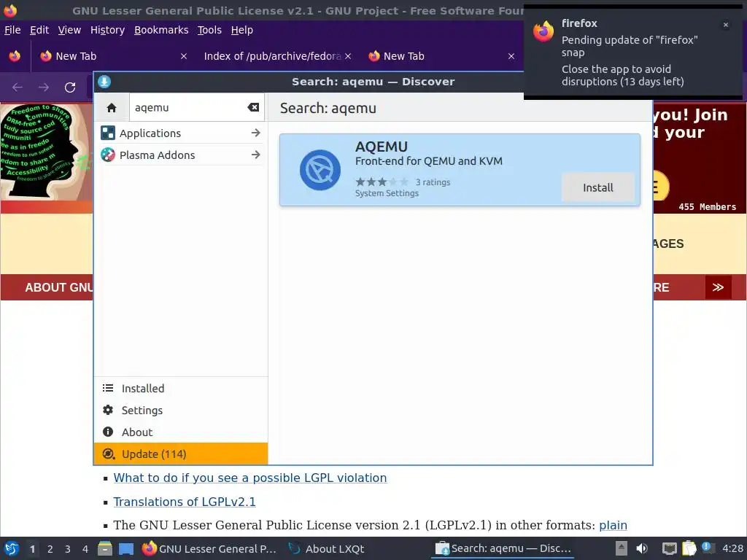The image size is (747, 560).
Task: Click the Discover home icon
Action: [x=112, y=108]
